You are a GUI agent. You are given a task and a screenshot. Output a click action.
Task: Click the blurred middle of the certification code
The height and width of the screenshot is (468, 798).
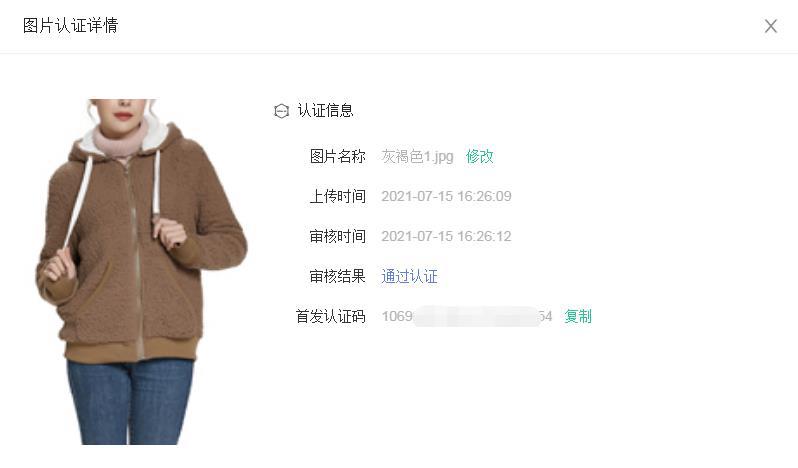[x=476, y=316]
